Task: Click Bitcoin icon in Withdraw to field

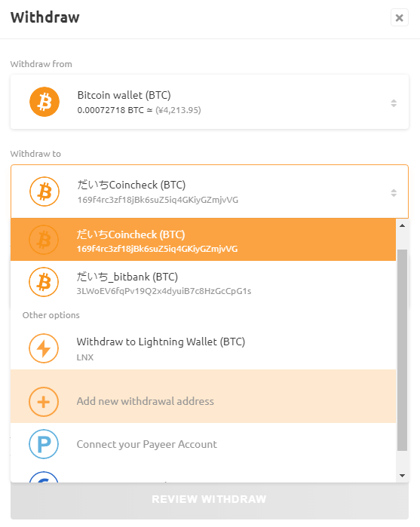Action: [44, 191]
